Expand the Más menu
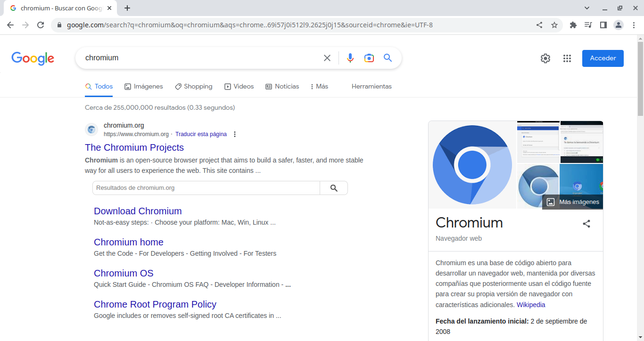Screen dimensions: 644x341 coord(320,87)
